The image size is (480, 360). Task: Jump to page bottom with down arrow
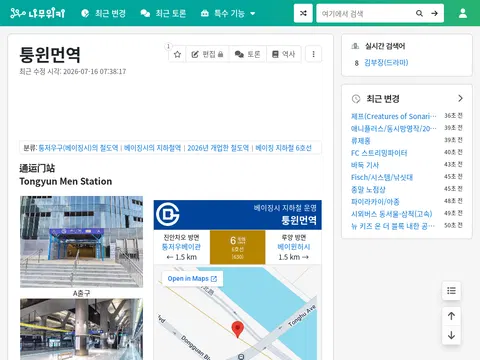click(x=451, y=335)
